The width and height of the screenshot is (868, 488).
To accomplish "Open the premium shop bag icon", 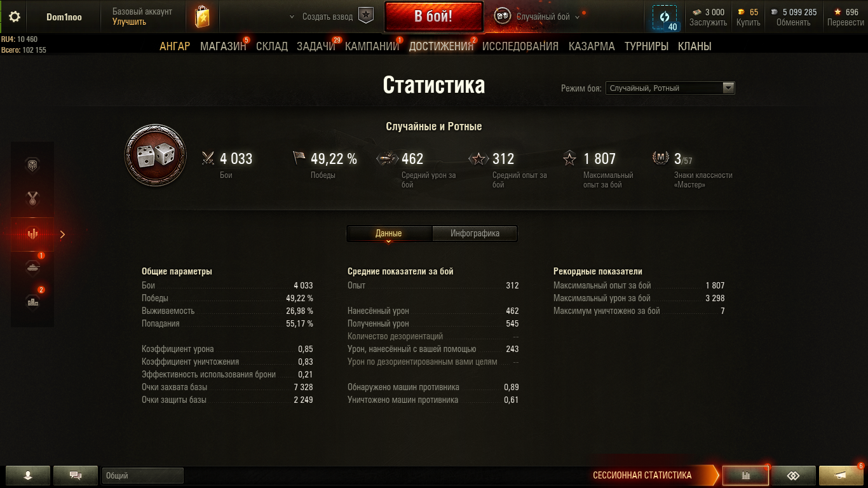I will (x=203, y=17).
